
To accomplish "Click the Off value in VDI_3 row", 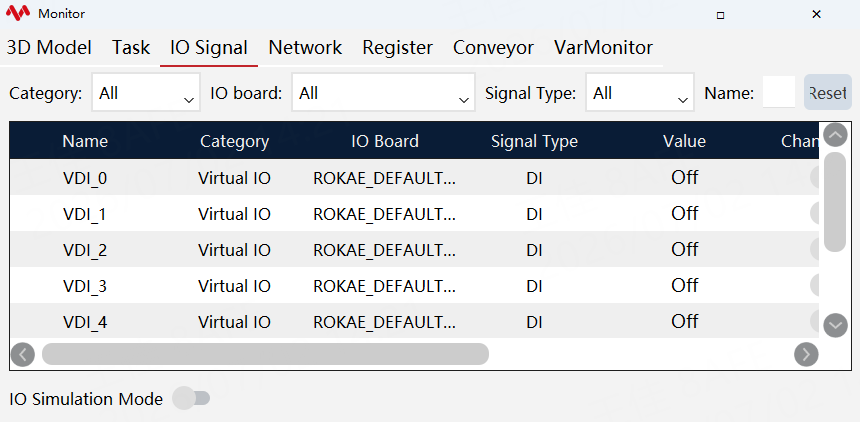I will tap(684, 286).
